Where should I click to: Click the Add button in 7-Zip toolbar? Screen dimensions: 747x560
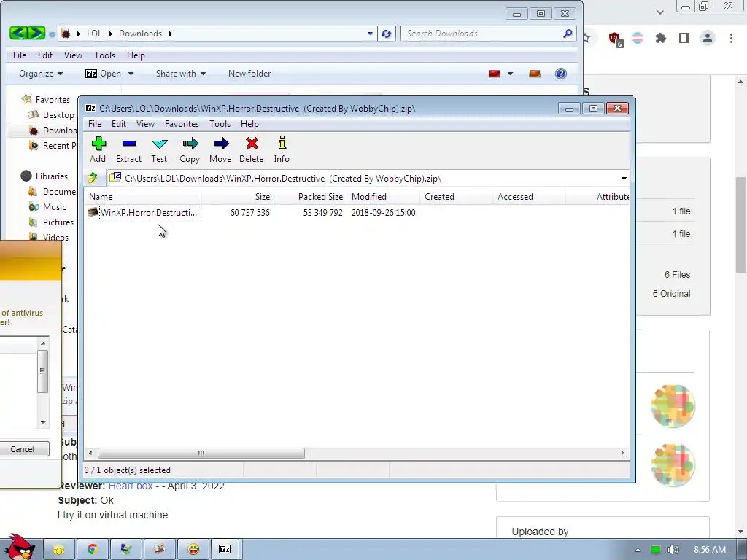point(98,149)
